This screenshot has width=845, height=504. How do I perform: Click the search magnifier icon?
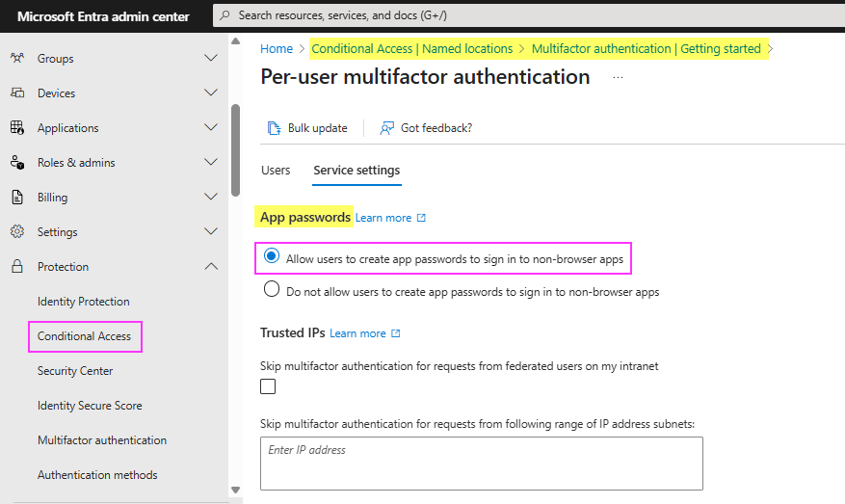point(225,15)
